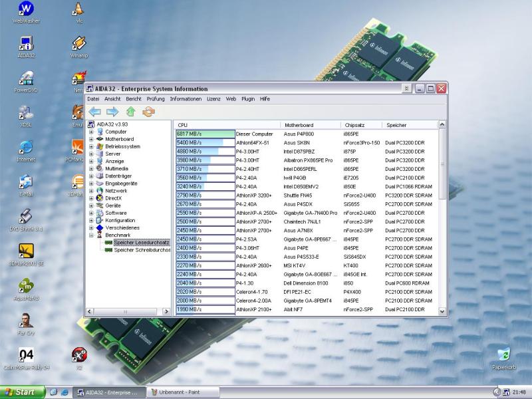Select the Verschiedenes tree item

tap(122, 227)
